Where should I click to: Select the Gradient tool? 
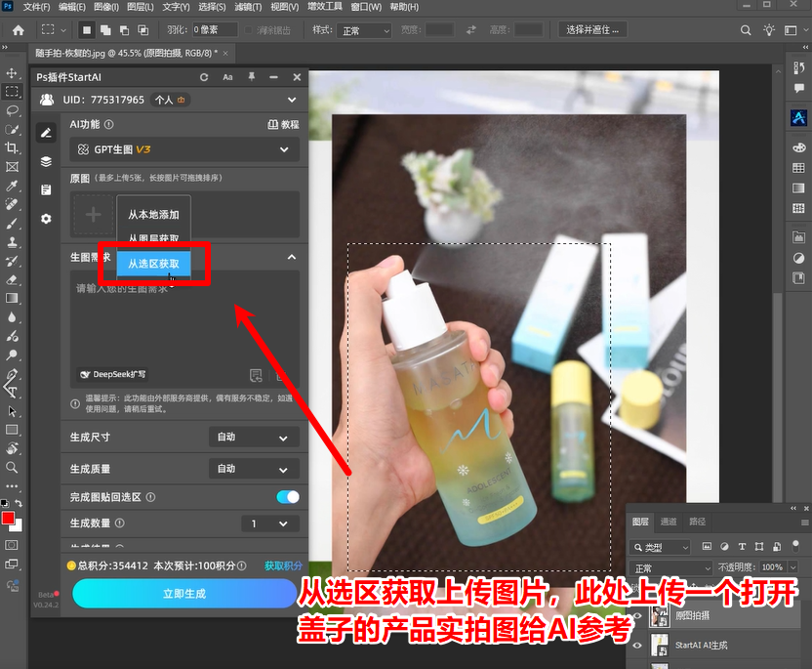(12, 299)
